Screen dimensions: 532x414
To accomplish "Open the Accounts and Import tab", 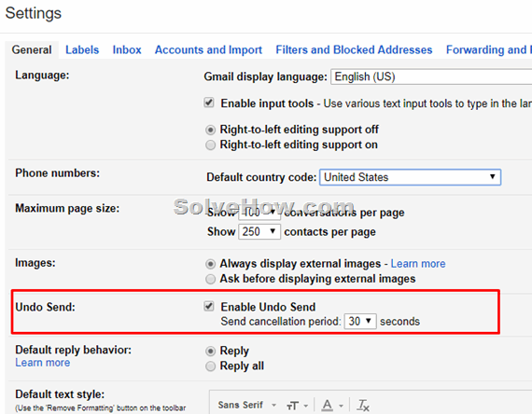I will point(208,49).
